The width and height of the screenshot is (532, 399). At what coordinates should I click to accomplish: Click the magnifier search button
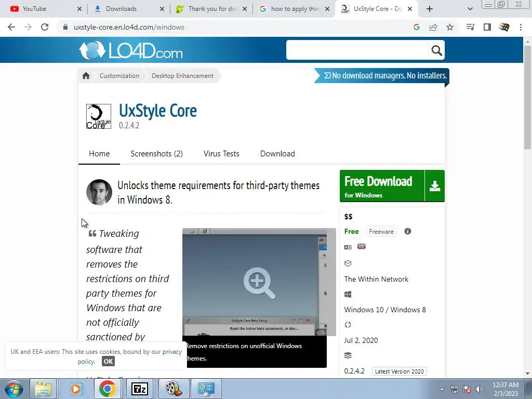click(x=436, y=50)
